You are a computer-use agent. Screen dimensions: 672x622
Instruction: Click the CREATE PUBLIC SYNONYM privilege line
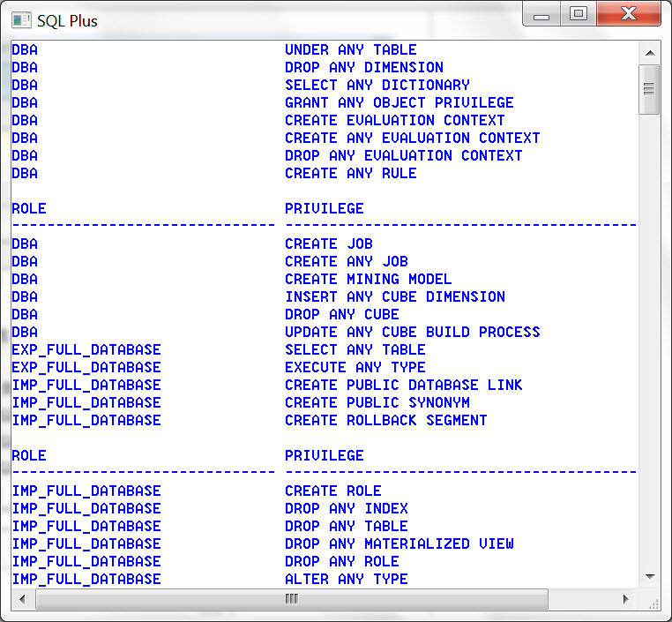pyautogui.click(x=377, y=402)
